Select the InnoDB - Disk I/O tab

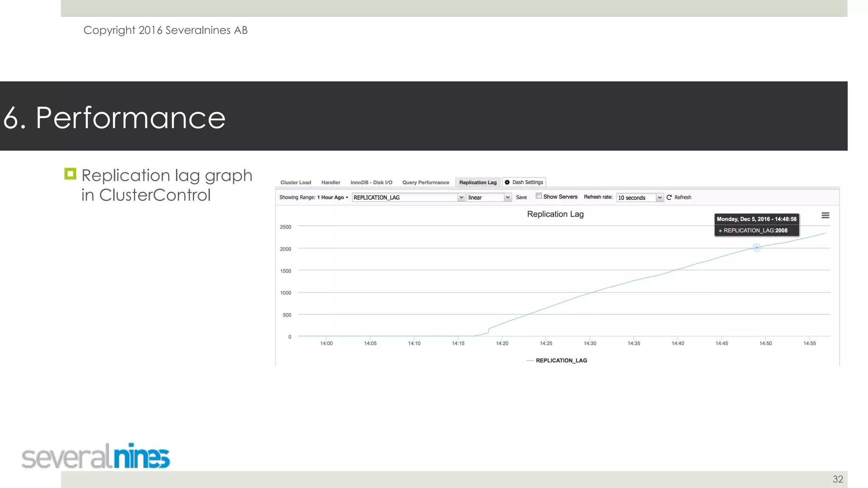click(x=371, y=183)
